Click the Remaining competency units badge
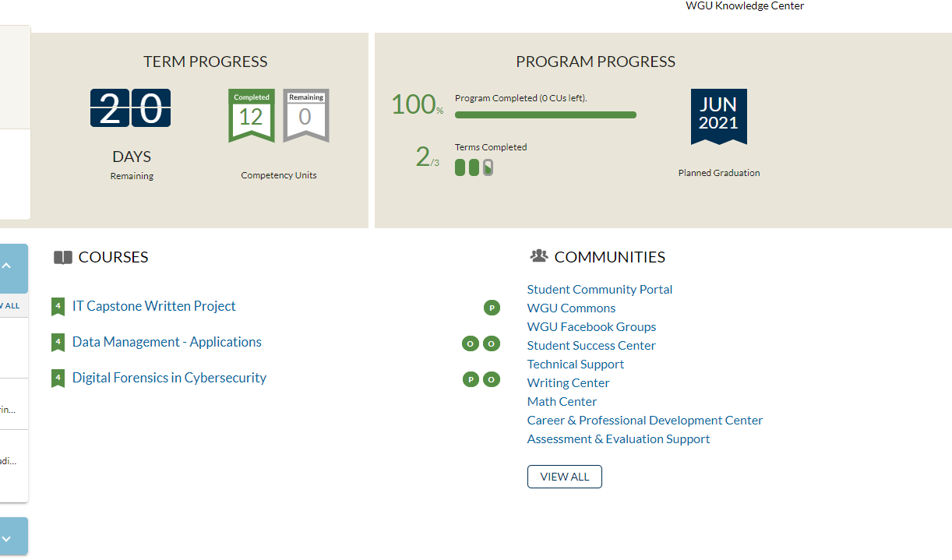Image resolution: width=952 pixels, height=560 pixels. 305,115
